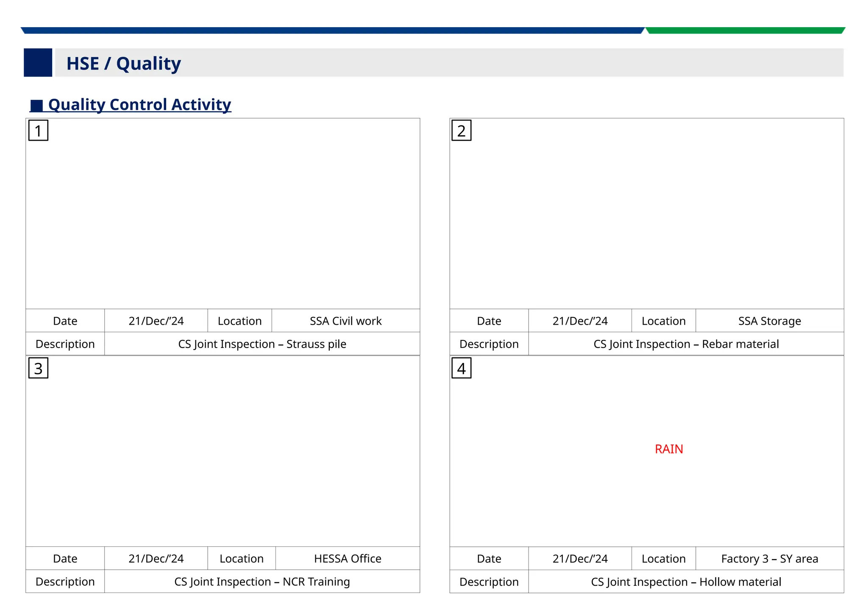
Task: Click the number 3 box label
Action: click(x=38, y=368)
